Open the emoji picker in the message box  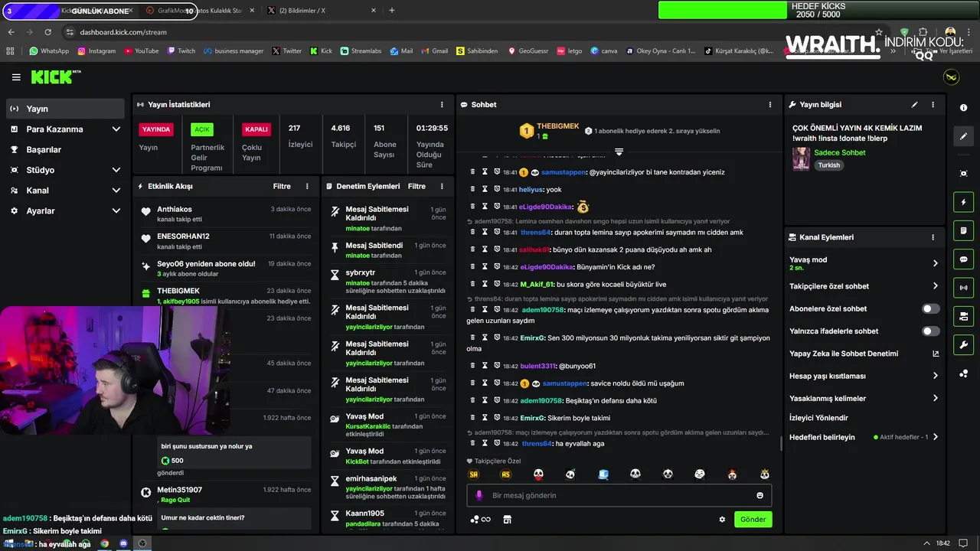759,495
